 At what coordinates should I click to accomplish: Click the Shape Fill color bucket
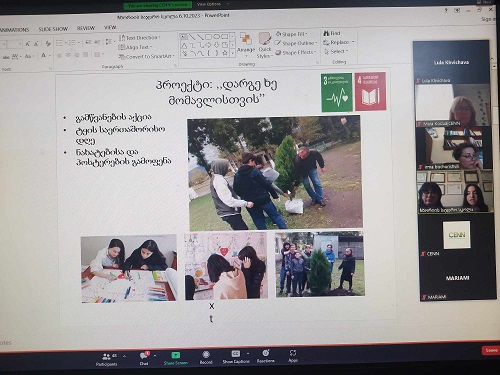click(x=279, y=34)
